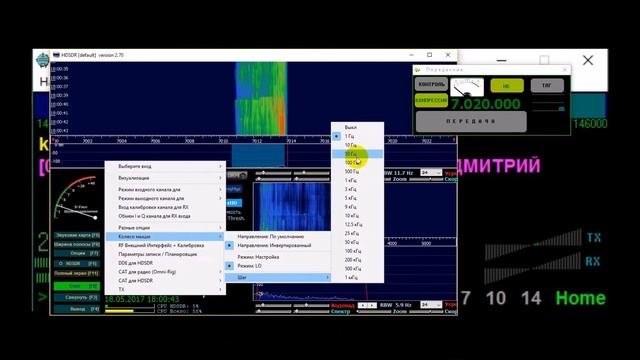Toggle КОМПРЕССИЯ button in Передатчик window
The width and height of the screenshot is (640, 360).
click(x=431, y=100)
